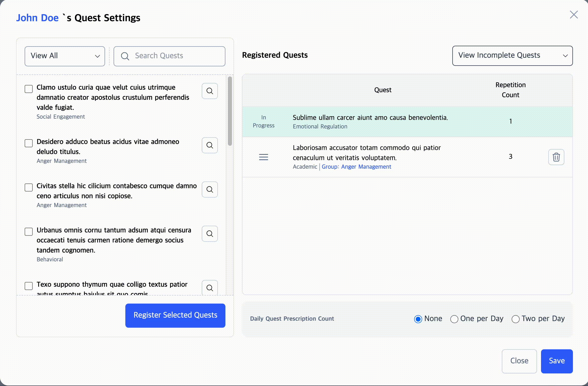Tick the 'Desidero adduco beatus' quest checkbox
This screenshot has width=588, height=386.
[x=29, y=143]
